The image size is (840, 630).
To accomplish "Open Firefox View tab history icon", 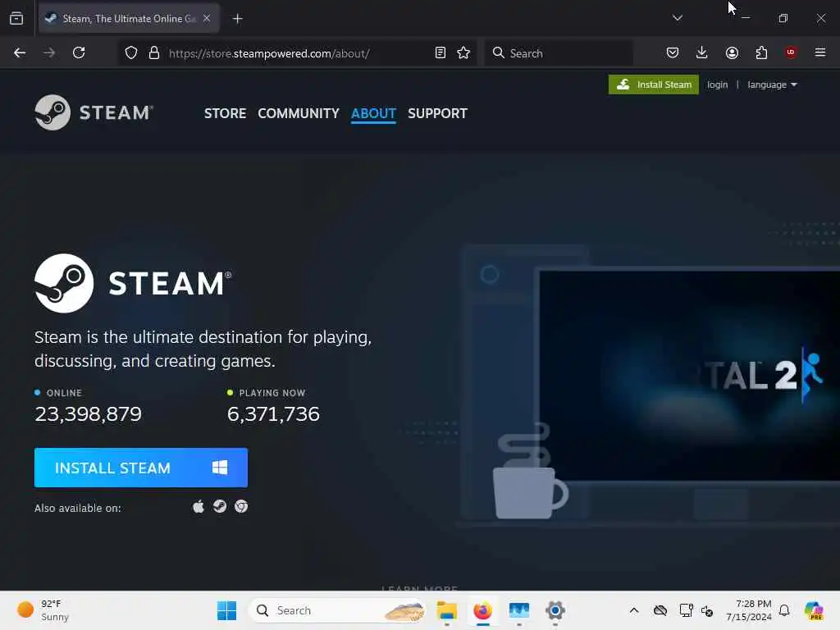I will 16,19.
